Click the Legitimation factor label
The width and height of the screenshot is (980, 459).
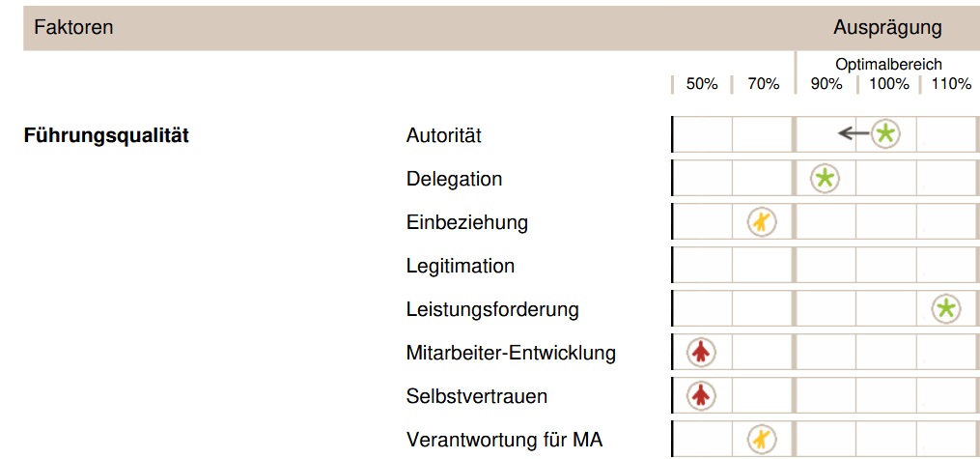pyautogui.click(x=461, y=266)
